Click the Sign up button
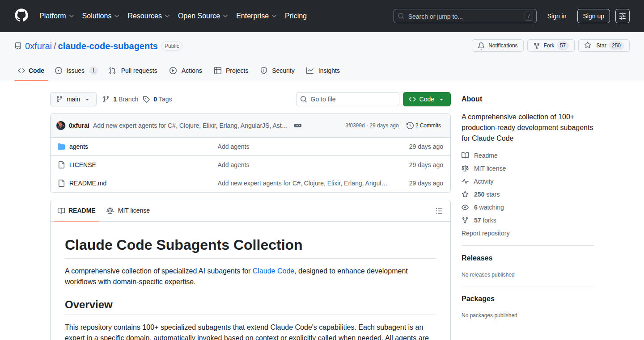 593,16
